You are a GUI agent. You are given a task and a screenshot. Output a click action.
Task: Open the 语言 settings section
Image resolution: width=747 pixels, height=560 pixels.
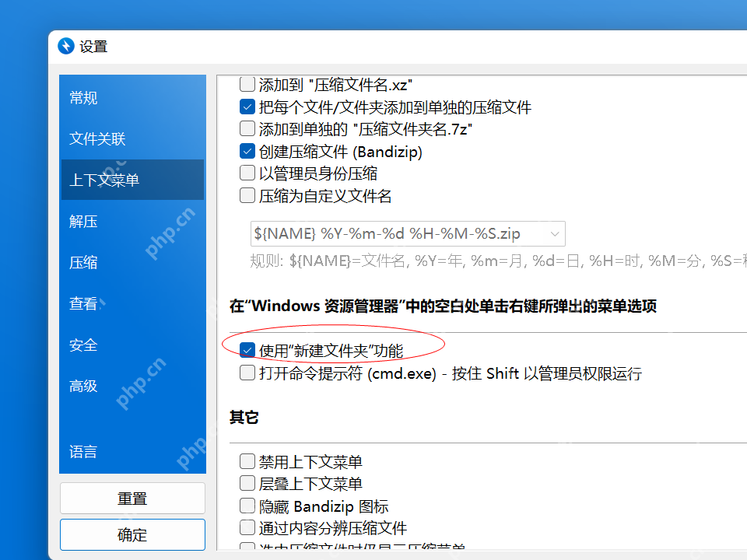click(132, 451)
